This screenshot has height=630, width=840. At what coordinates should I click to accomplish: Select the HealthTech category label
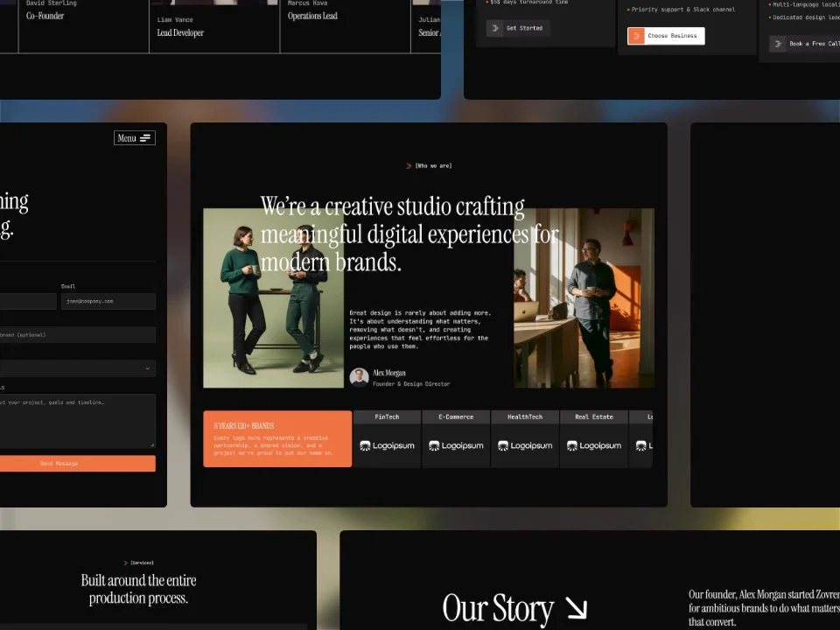[x=525, y=416]
